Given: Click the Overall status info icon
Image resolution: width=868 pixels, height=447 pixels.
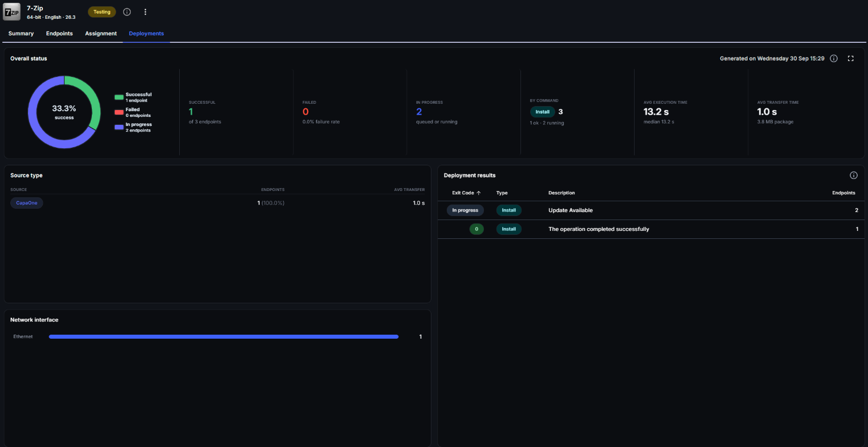Looking at the screenshot, I should pyautogui.click(x=834, y=59).
